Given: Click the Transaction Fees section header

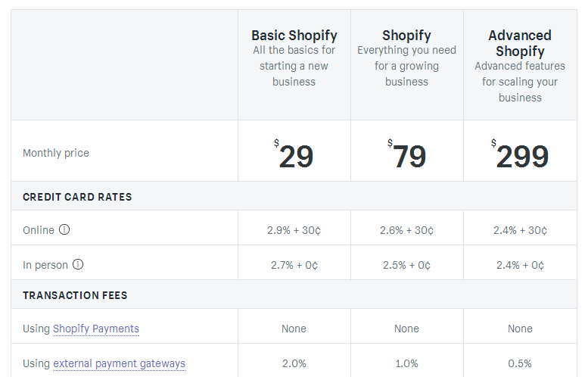Looking at the screenshot, I should (x=75, y=295).
